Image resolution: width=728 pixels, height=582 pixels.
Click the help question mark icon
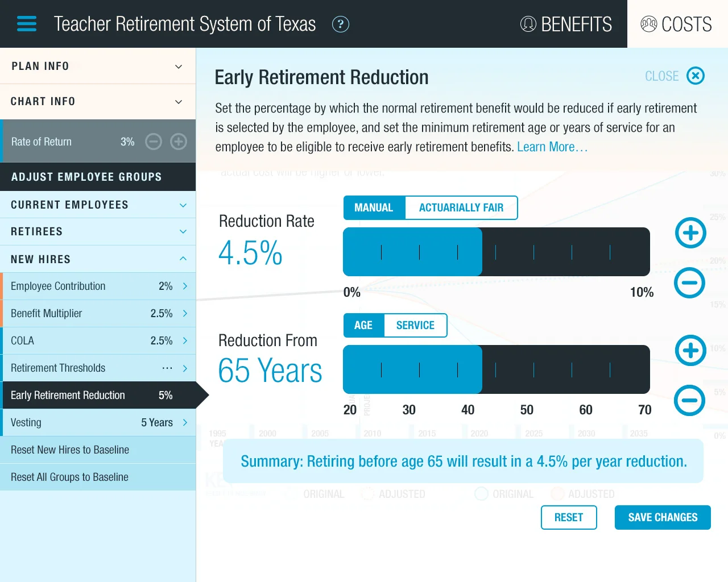click(x=341, y=24)
